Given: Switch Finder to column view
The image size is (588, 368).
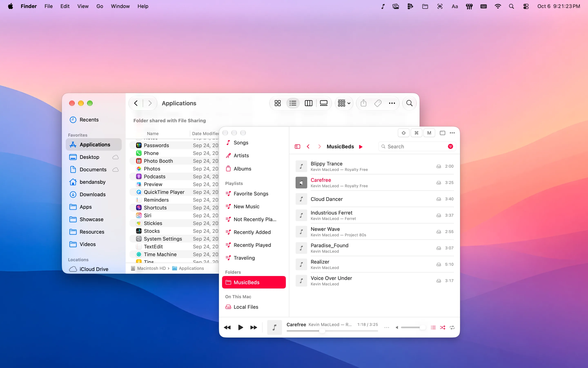Looking at the screenshot, I should pos(308,103).
